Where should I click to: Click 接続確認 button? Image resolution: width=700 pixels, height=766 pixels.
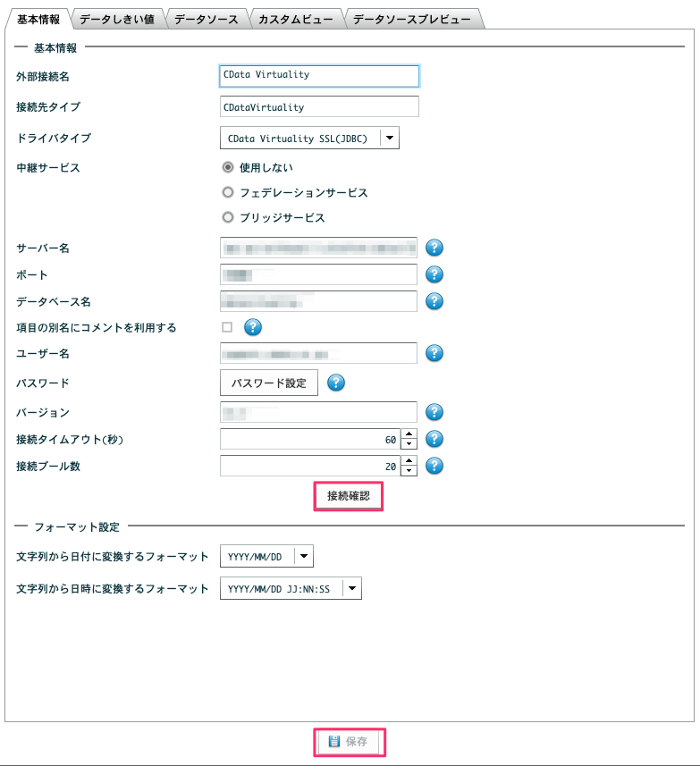tap(349, 496)
